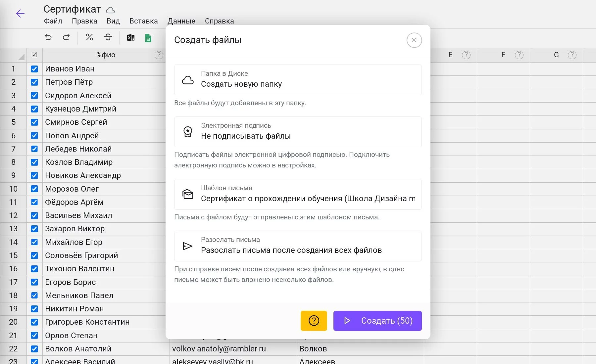Screen dimensions: 596x364
Task: Select the %фио column header
Action: [106, 55]
